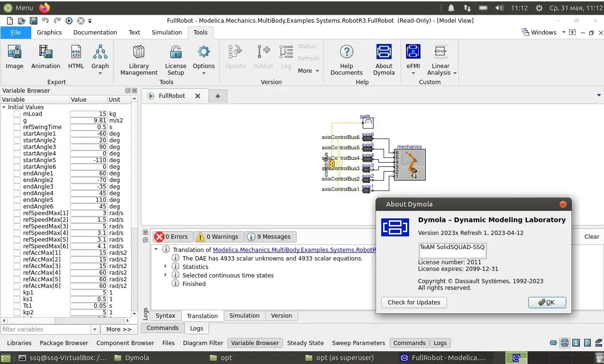
Task: Undock the Variable Browser panel
Action: [128, 91]
